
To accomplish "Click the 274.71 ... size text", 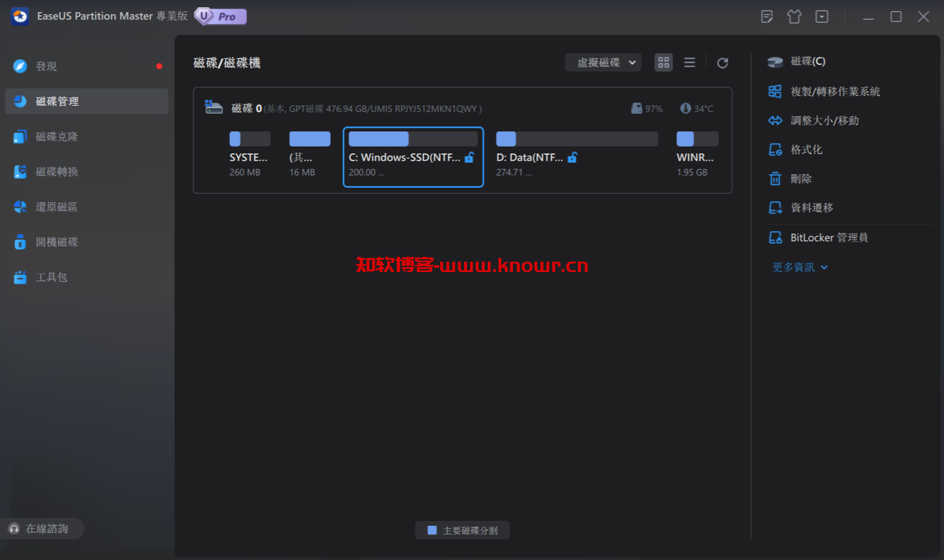I will (514, 172).
